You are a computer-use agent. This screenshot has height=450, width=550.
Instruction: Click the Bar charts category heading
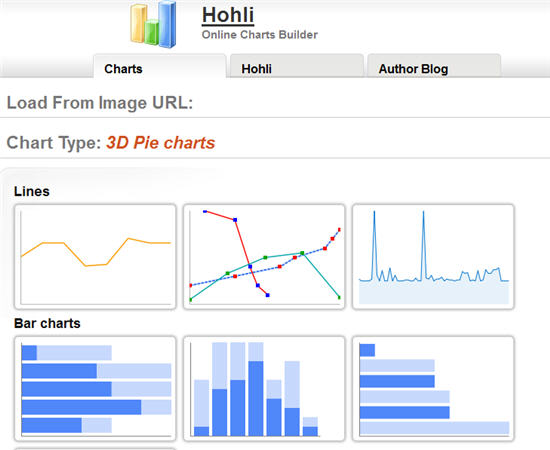pyautogui.click(x=47, y=323)
